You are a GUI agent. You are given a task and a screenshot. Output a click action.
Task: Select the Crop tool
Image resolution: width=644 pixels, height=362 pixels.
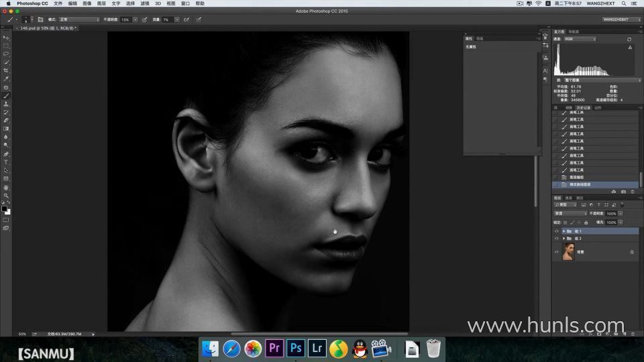pos(6,70)
